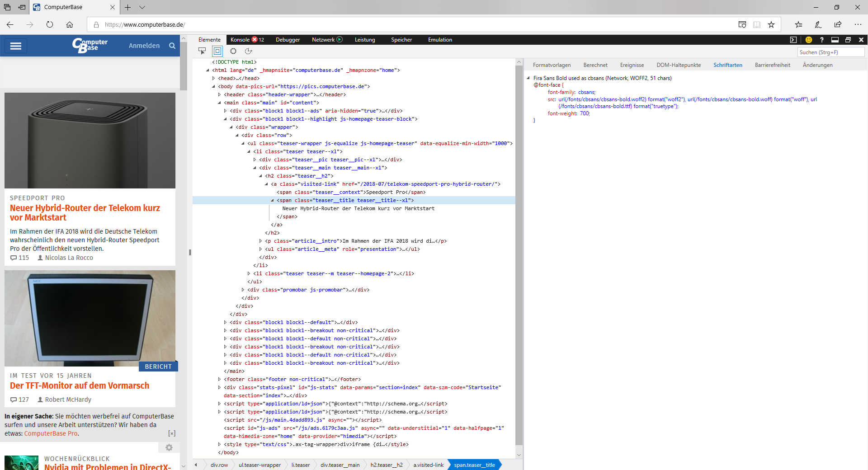Click the DevTools search field
The height and width of the screenshot is (470, 868).
tap(831, 52)
